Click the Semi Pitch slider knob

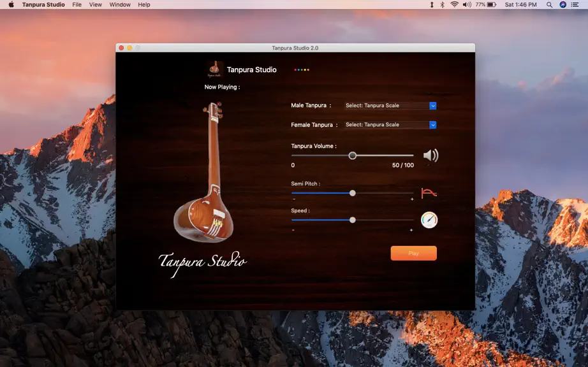tap(353, 193)
